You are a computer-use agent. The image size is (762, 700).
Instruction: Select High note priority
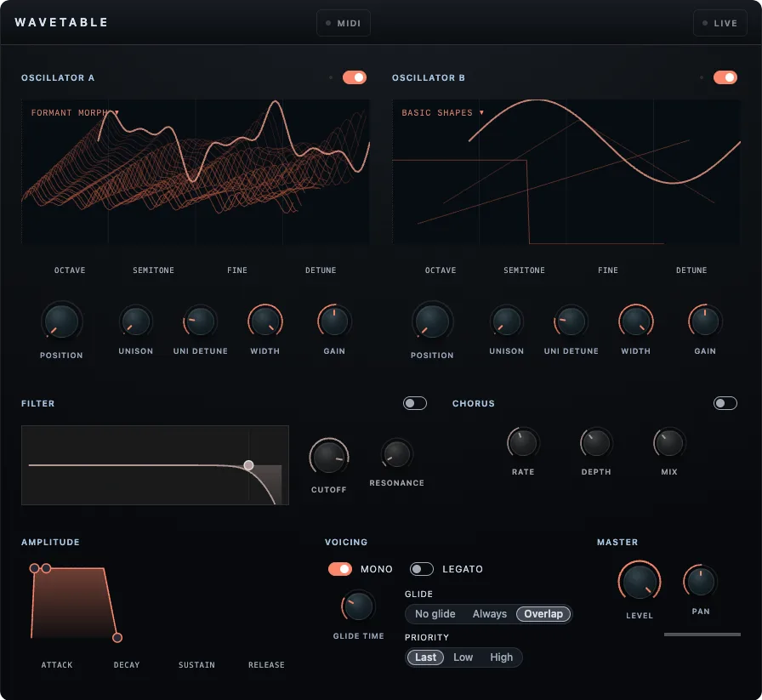[501, 657]
